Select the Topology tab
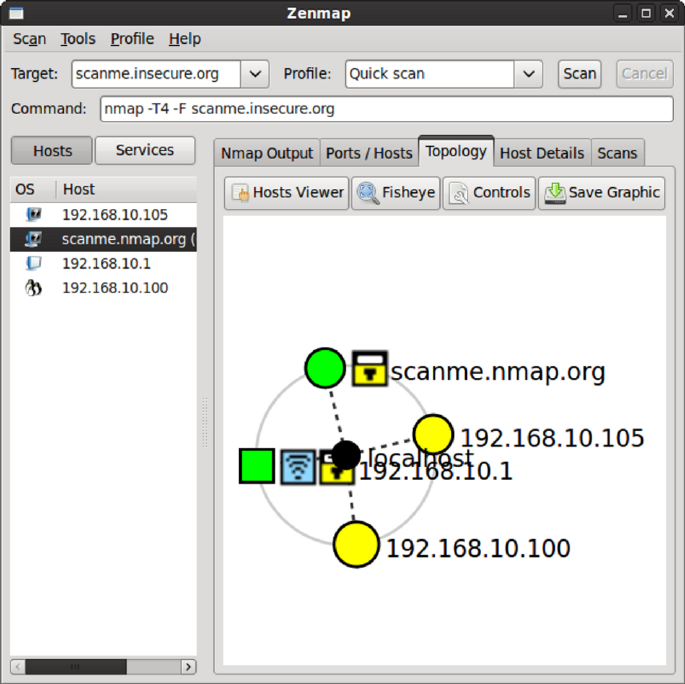This screenshot has width=685, height=684. point(456,151)
